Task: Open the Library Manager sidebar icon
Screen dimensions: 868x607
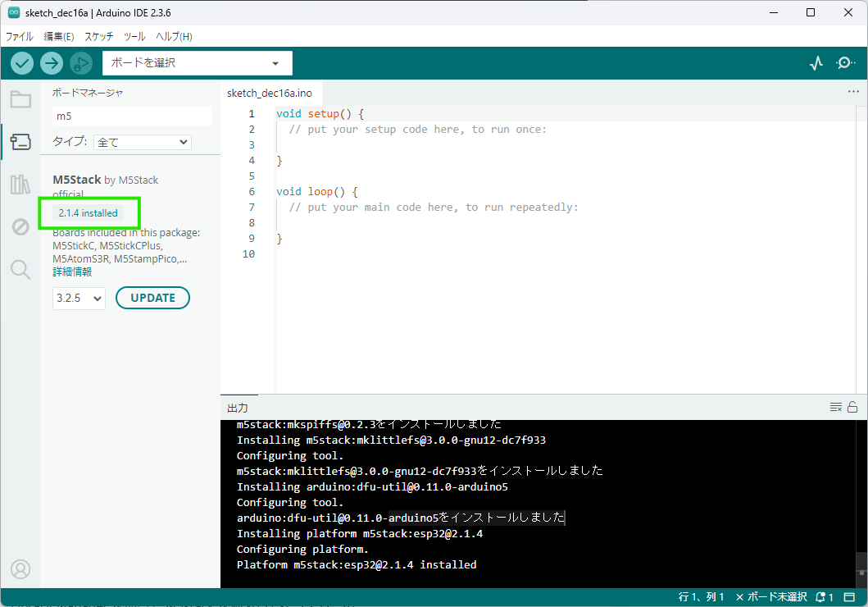Action: point(20,185)
